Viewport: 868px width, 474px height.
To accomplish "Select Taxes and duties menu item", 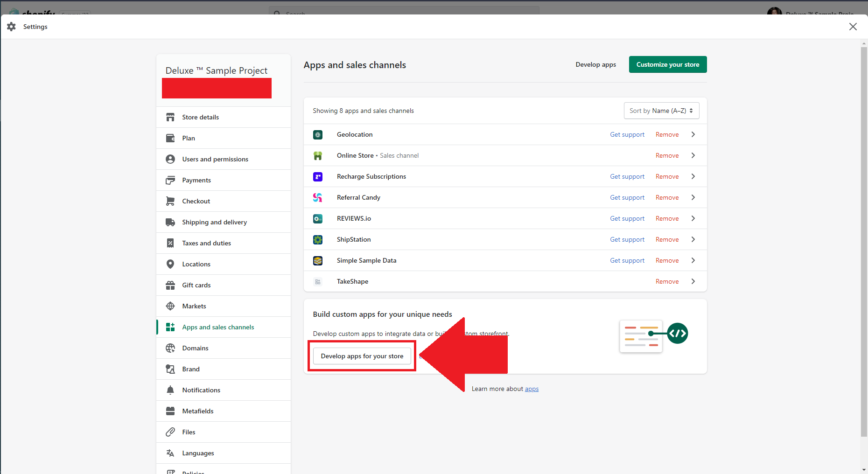I will pyautogui.click(x=224, y=243).
